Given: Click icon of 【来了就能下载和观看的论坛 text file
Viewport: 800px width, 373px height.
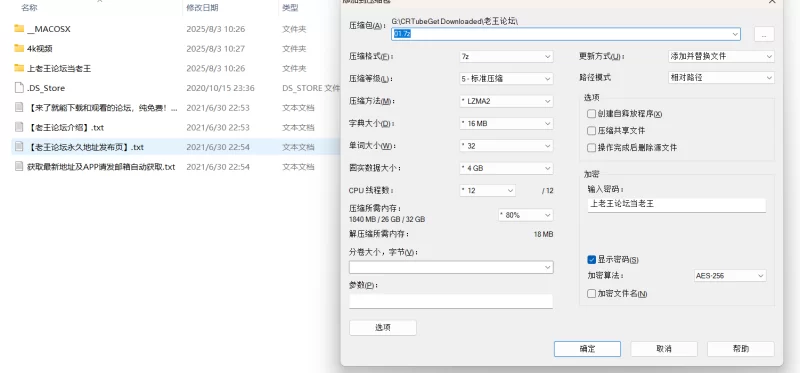Looking at the screenshot, I should (x=19, y=108).
